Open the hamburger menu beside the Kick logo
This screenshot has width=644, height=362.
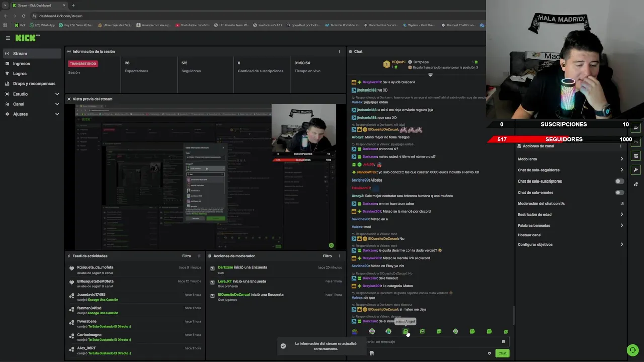click(8, 38)
